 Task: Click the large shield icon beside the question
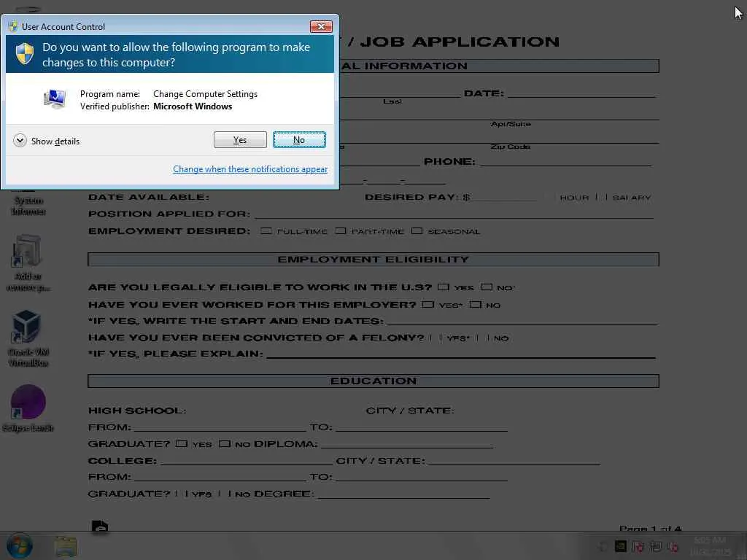25,53
